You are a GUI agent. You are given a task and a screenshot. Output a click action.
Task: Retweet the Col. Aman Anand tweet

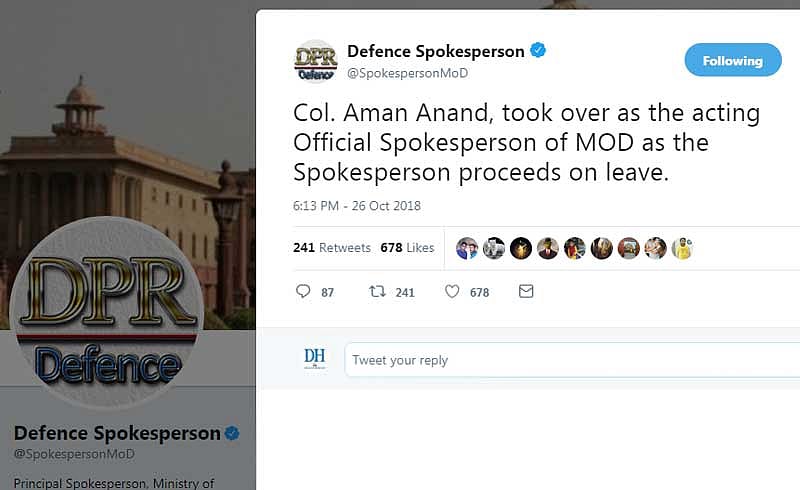[x=377, y=292]
